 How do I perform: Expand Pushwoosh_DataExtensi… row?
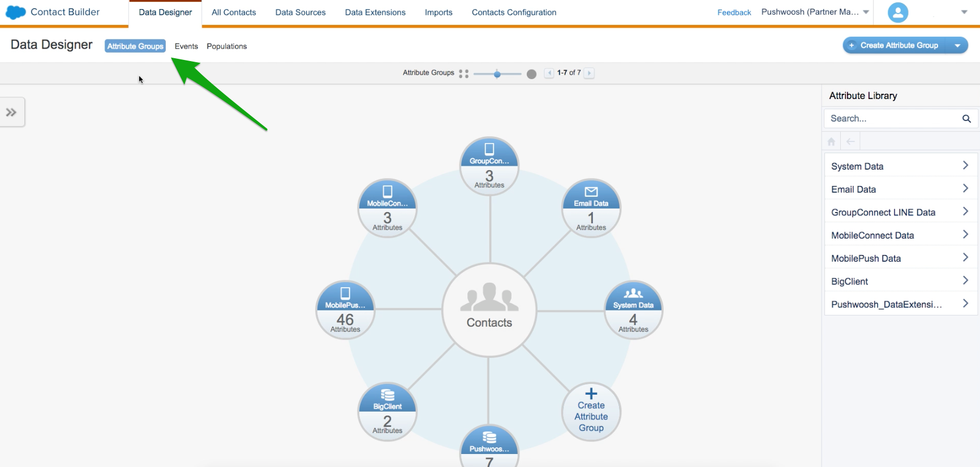click(x=901, y=304)
